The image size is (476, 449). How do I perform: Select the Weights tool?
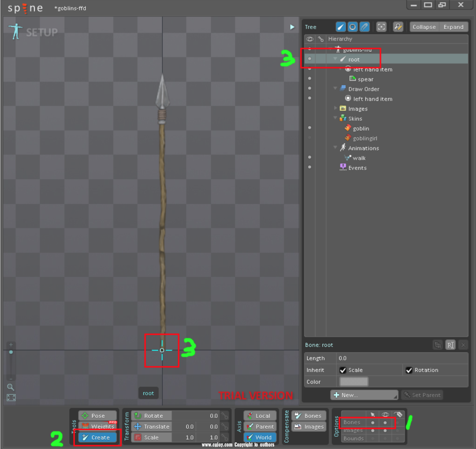pyautogui.click(x=97, y=426)
